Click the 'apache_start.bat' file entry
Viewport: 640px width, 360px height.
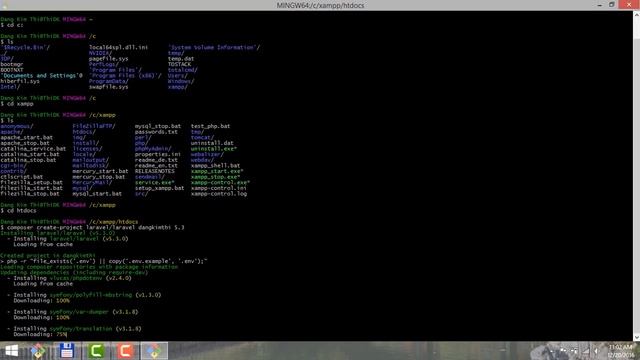point(27,138)
